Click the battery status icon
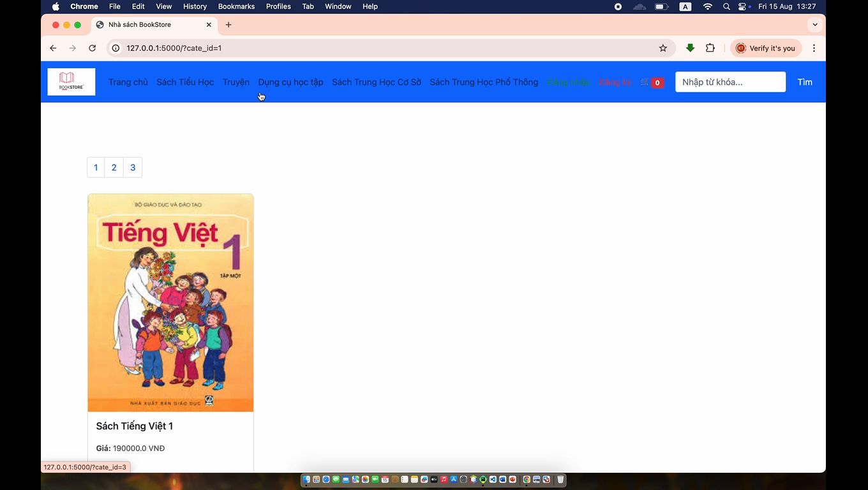 click(662, 6)
